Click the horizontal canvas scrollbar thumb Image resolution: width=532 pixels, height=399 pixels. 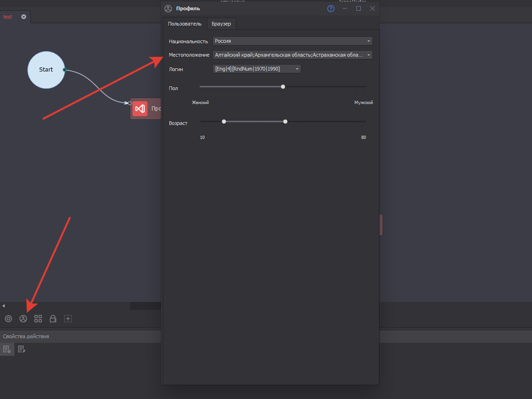[x=146, y=306]
